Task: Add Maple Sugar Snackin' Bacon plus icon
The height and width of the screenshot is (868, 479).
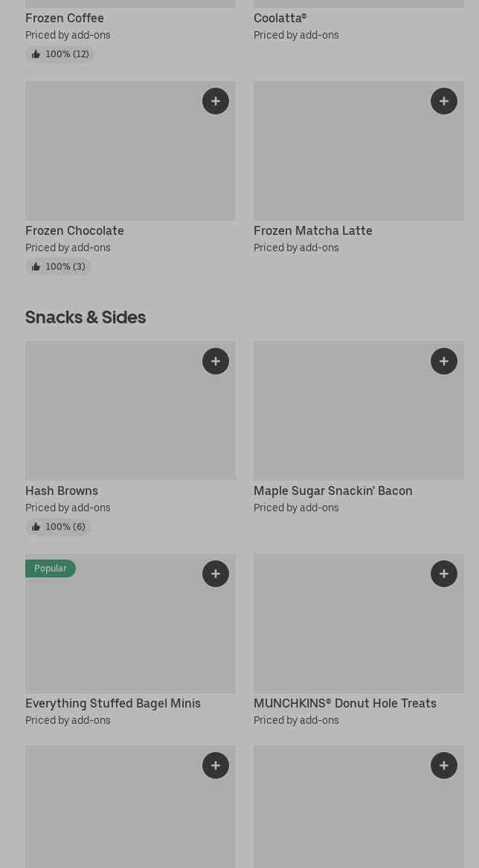Action: [444, 361]
